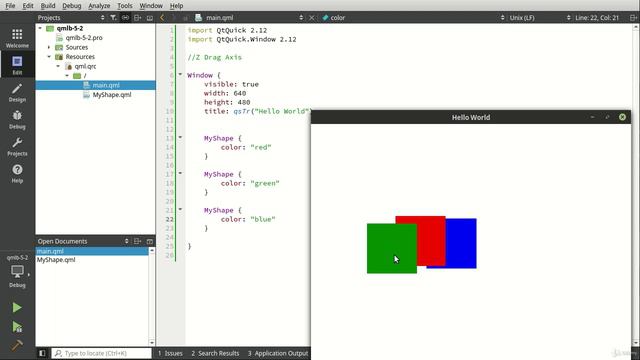Toggle the left sidebar visibility
Image resolution: width=640 pixels, height=360 pixels.
(42, 353)
